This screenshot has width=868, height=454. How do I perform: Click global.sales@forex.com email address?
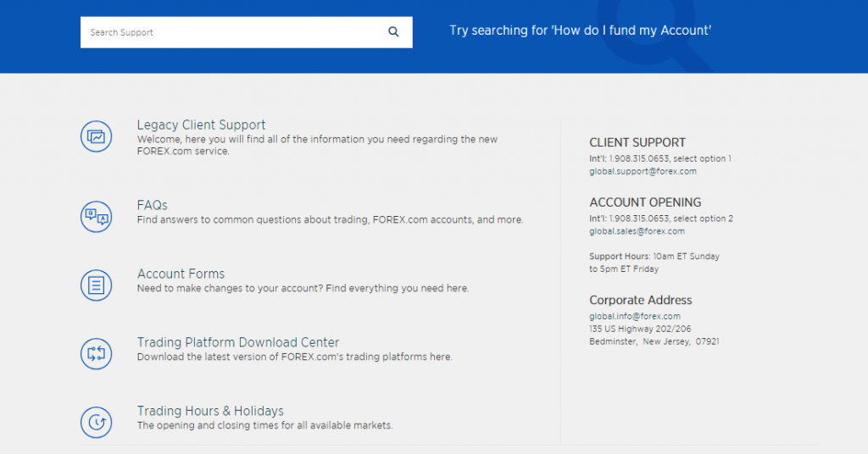(637, 231)
